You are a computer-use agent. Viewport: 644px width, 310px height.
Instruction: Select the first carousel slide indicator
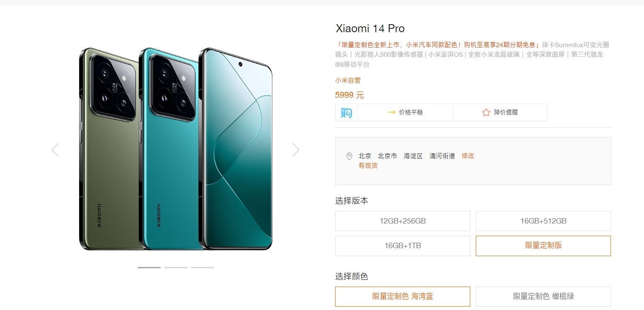click(x=149, y=267)
